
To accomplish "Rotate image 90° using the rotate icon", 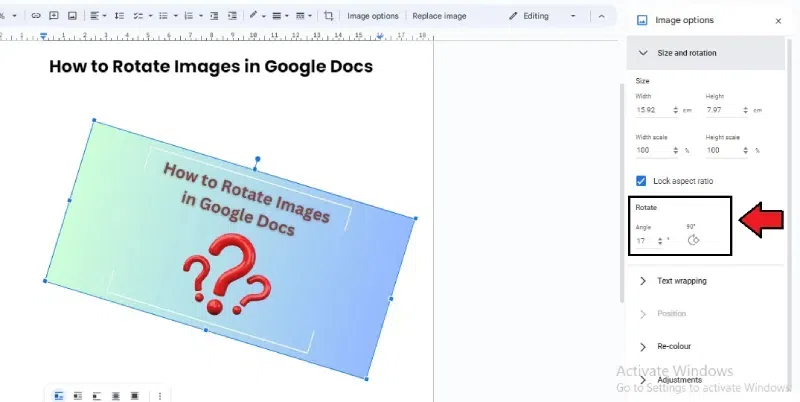I will pyautogui.click(x=694, y=240).
